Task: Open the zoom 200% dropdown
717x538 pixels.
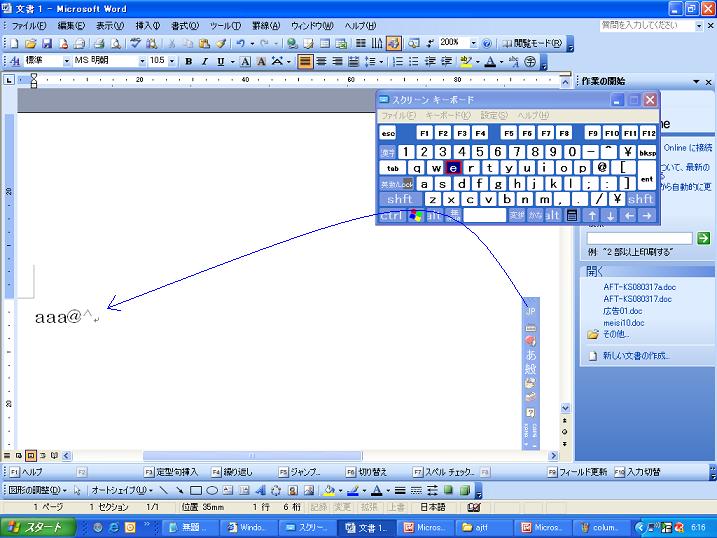Action: tap(473, 43)
